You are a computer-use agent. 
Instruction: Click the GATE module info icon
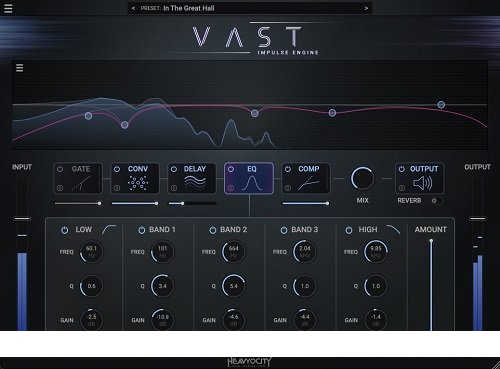coord(60,188)
